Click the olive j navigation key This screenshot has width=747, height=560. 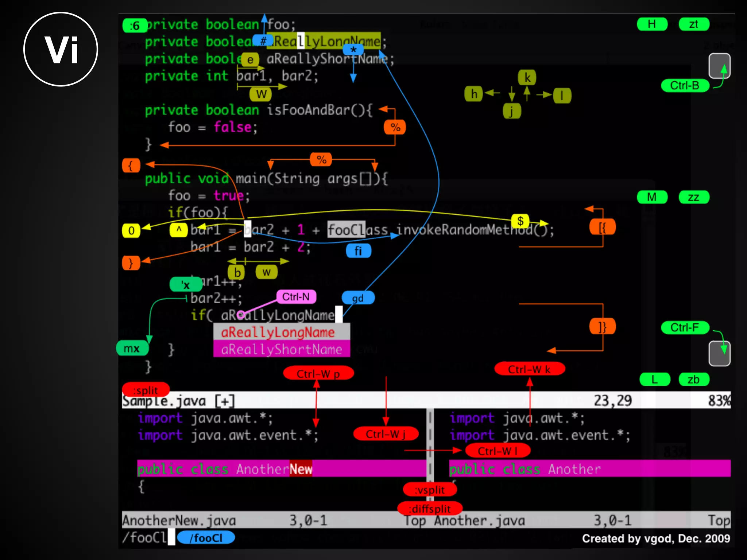coord(511,111)
